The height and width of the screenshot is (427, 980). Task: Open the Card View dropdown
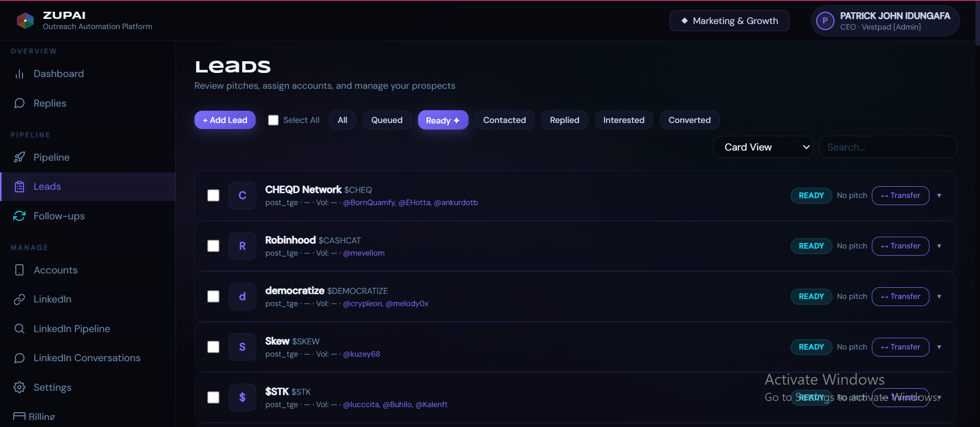(x=763, y=147)
